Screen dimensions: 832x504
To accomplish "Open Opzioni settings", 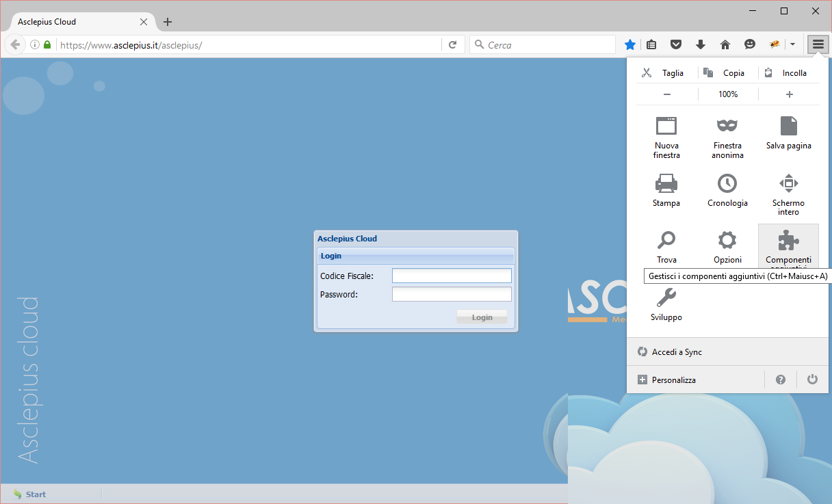I will click(727, 248).
